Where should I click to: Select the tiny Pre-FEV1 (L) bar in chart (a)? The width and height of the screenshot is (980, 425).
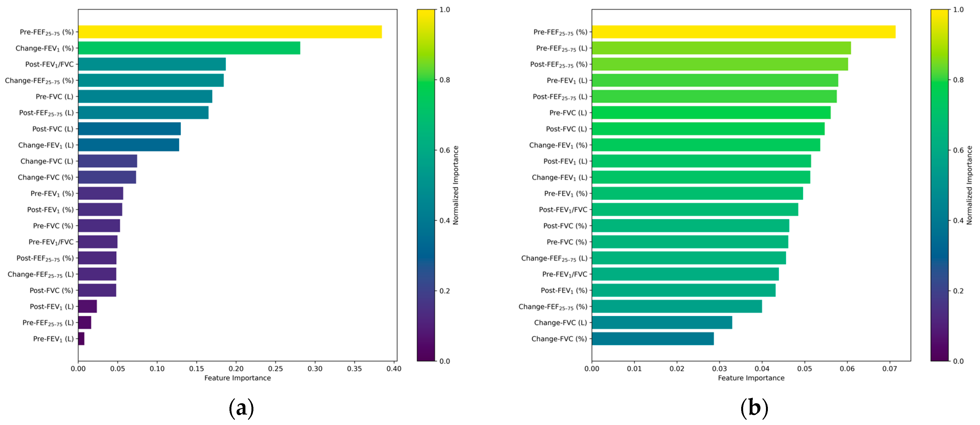(81, 339)
